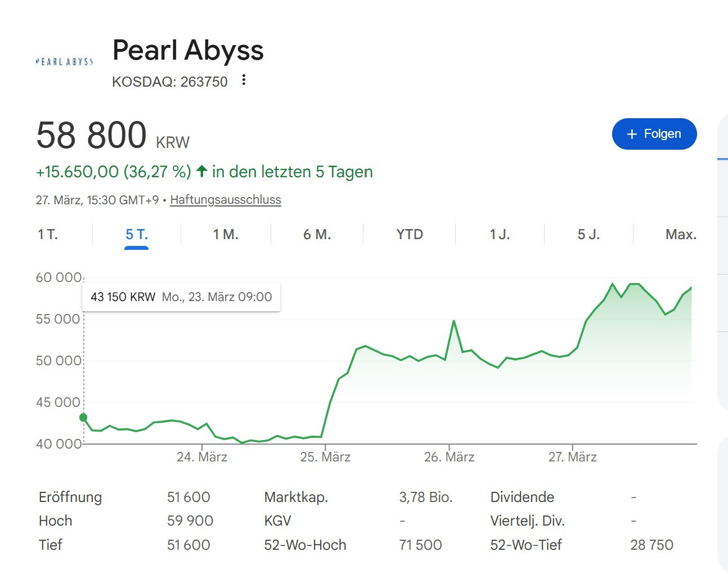The height and width of the screenshot is (574, 728).
Task: Click the 27. März date label
Action: (x=572, y=457)
